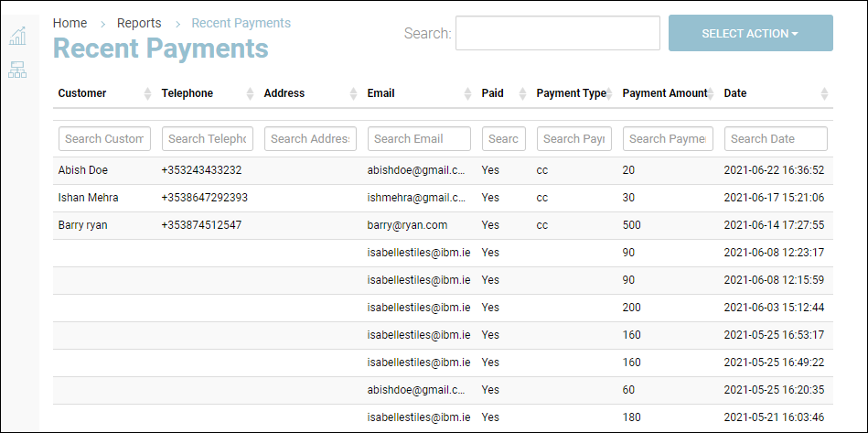868x433 pixels.
Task: Go to Home breadcrumb
Action: (70, 23)
